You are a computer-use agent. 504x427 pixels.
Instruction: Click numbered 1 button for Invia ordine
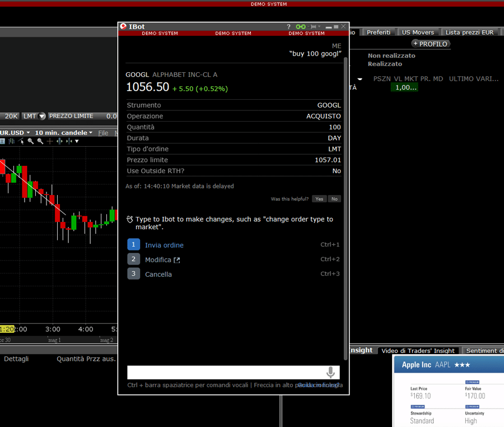click(x=133, y=244)
